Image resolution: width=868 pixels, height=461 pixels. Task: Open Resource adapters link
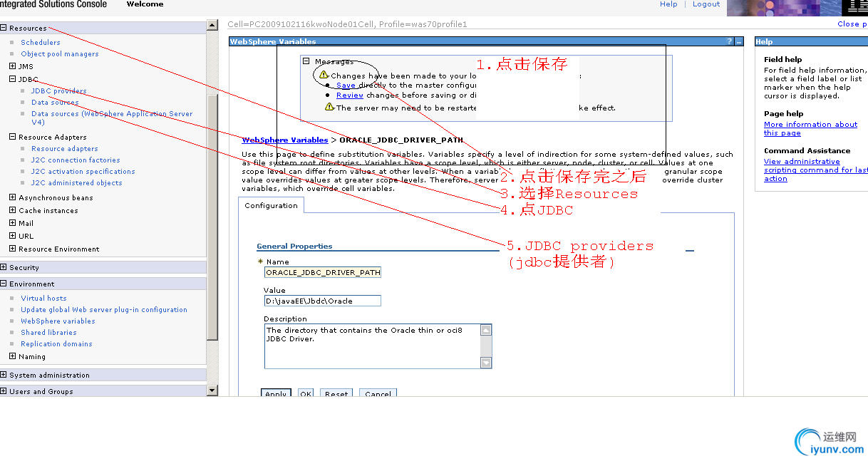coord(65,149)
